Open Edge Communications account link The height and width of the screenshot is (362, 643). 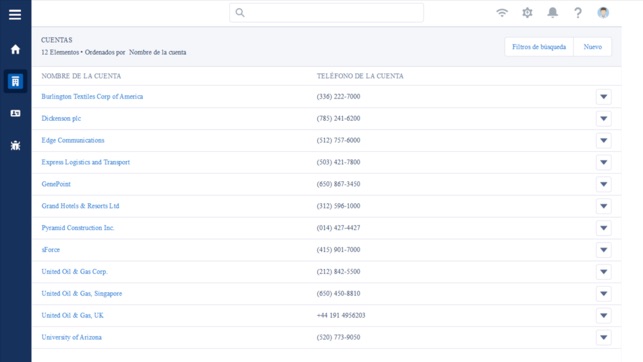point(73,140)
